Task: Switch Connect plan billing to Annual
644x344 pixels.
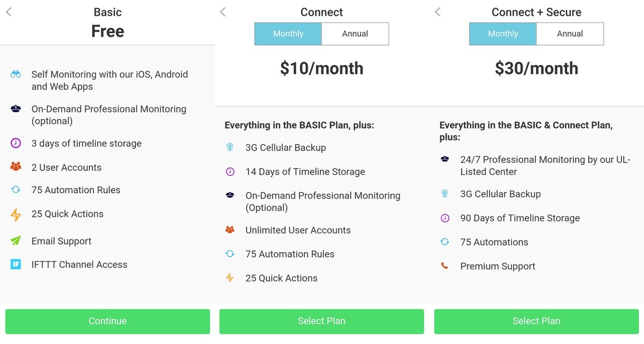Action: 355,33
